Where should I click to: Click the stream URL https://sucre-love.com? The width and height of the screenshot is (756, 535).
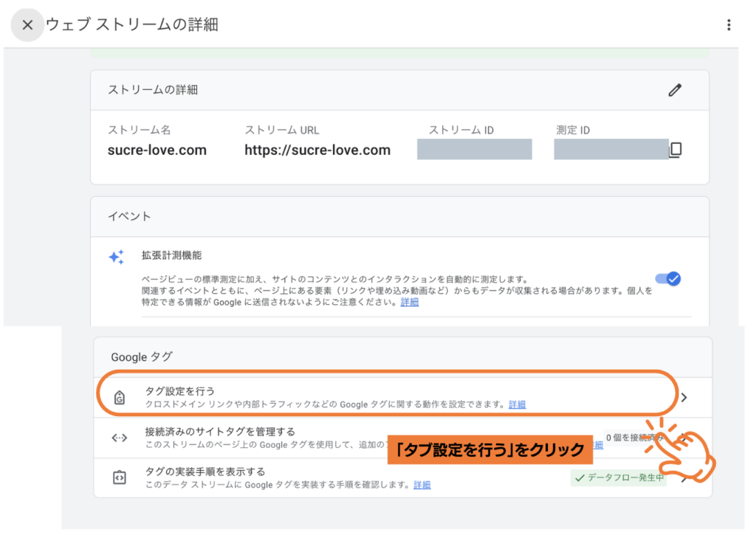[x=317, y=151]
